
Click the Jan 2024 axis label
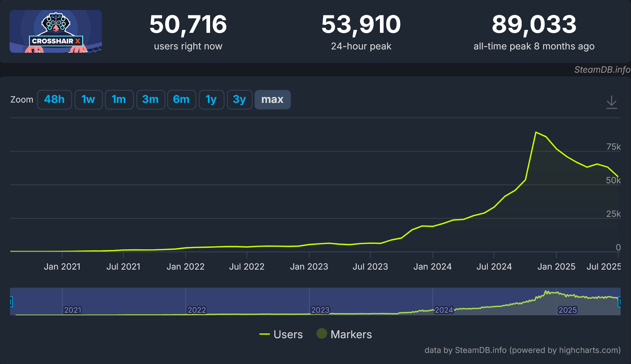[432, 267]
